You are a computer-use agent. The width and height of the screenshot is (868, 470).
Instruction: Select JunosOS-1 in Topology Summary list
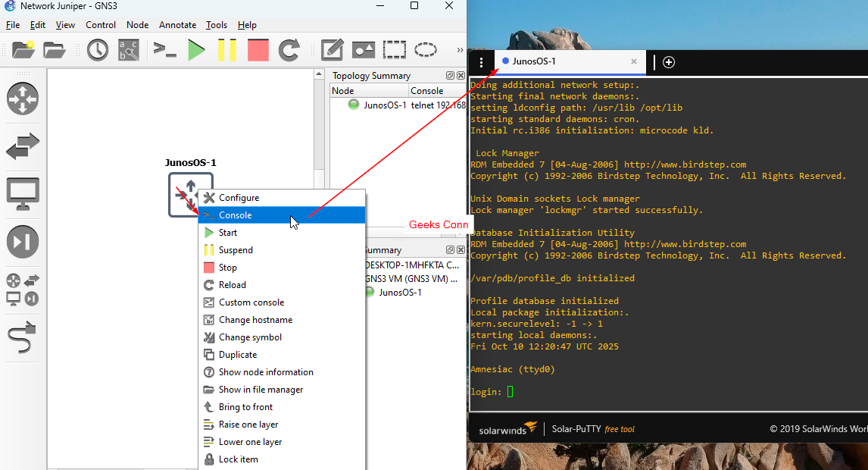point(385,105)
